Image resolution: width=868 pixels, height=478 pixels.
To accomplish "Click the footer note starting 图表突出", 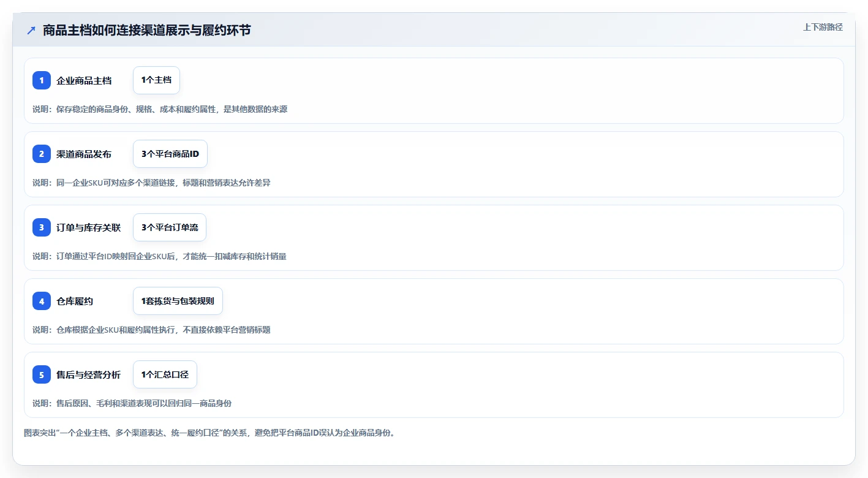I will click(210, 433).
